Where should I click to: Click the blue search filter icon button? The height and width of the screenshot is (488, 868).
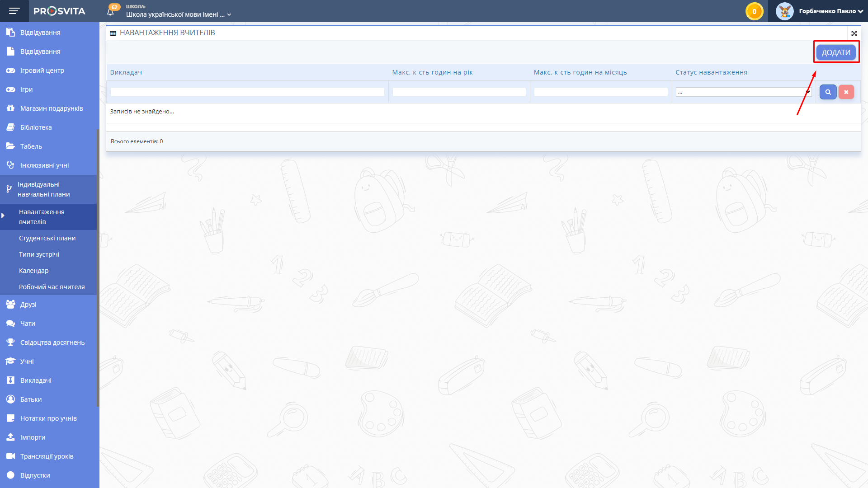tap(828, 92)
